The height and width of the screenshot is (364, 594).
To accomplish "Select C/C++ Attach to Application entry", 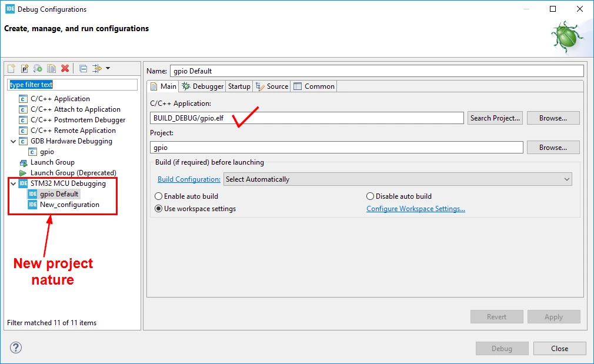I will coord(75,109).
